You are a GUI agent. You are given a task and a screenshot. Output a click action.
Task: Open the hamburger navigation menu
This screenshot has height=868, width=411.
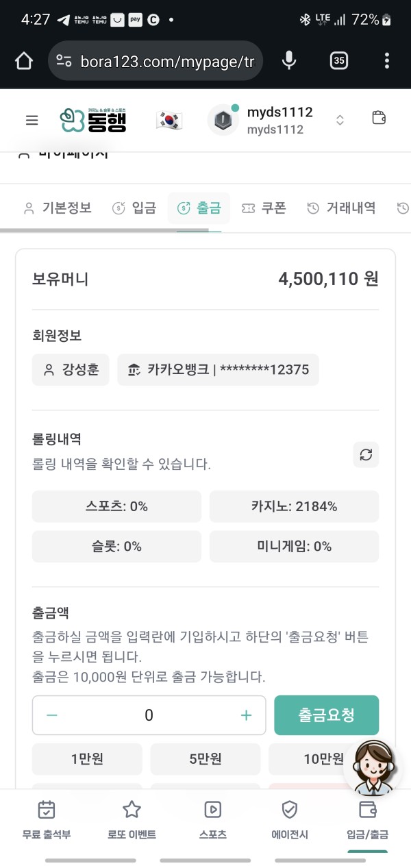[x=32, y=120]
